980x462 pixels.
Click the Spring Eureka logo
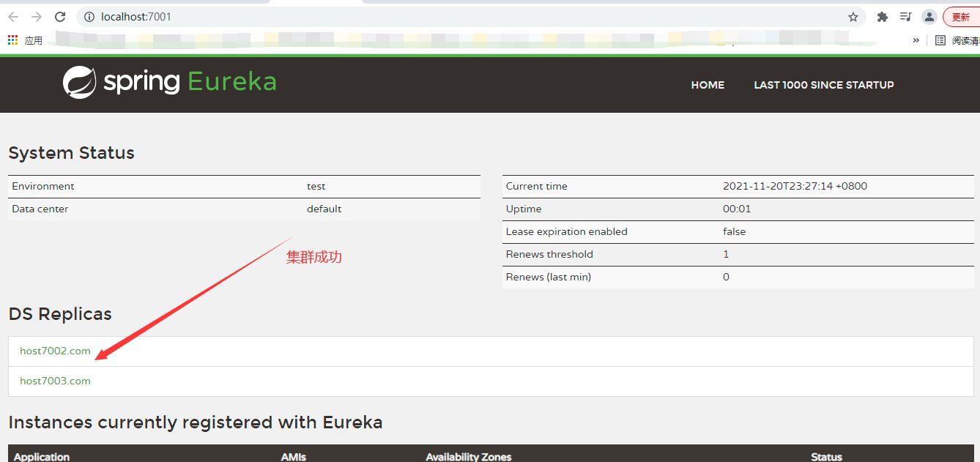tap(170, 82)
